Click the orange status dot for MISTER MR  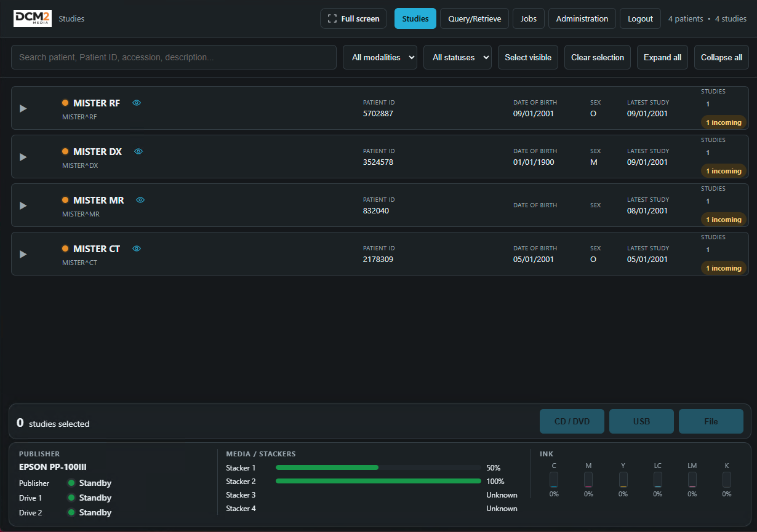[65, 200]
